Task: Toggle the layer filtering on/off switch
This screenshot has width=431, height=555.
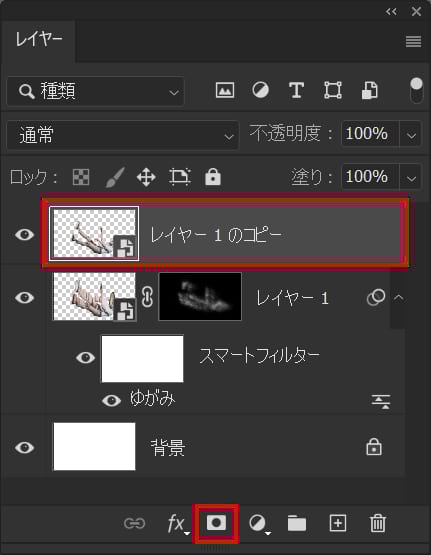Action: (416, 90)
